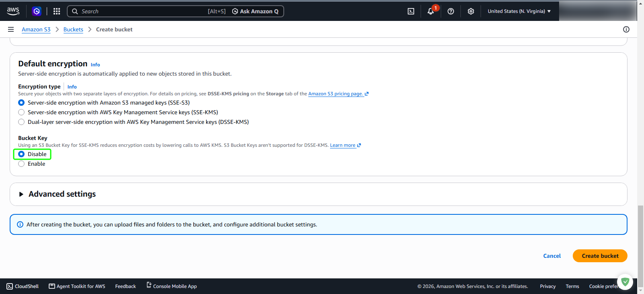Viewport: 644px width, 294px height.
Task: Open Default encryption Info link
Action: [x=95, y=65]
